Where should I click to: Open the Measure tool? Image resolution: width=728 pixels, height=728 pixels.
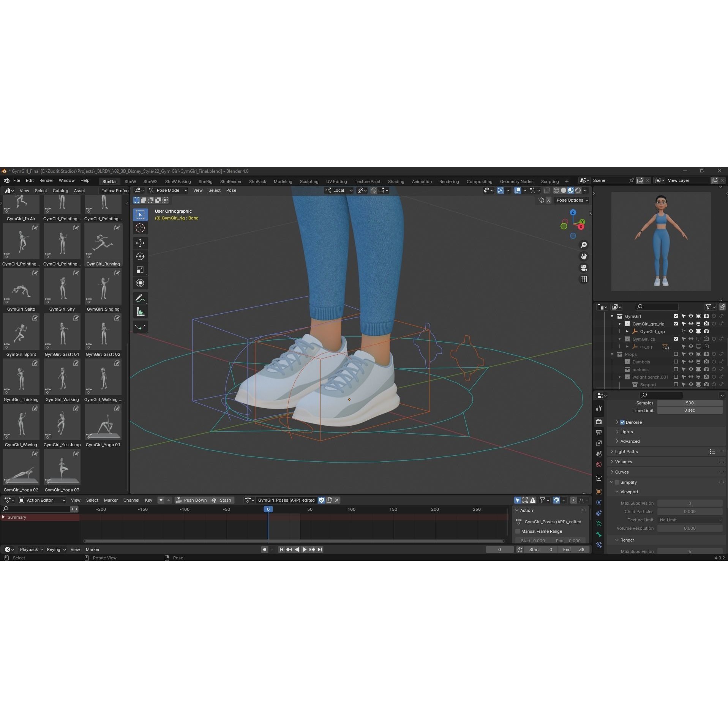[x=140, y=311]
